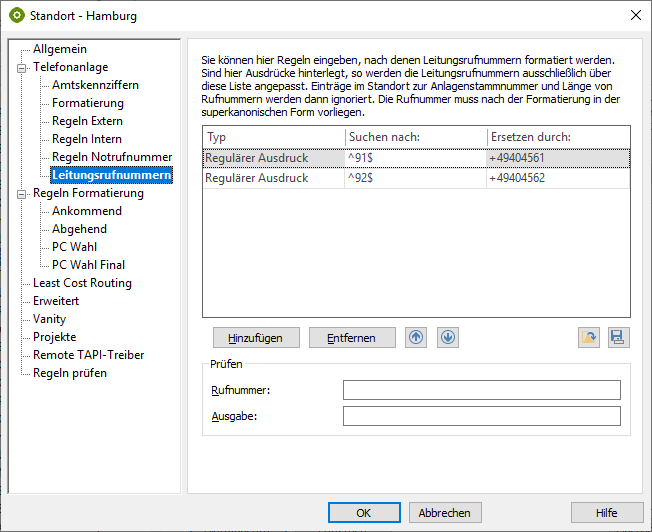The width and height of the screenshot is (652, 532).
Task: Click the Ausgabe output field
Action: [x=481, y=416]
